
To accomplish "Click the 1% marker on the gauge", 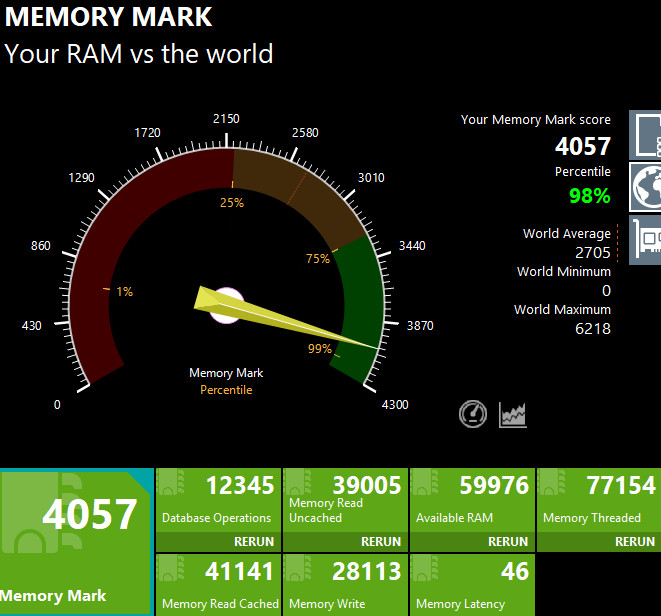I will click(x=124, y=291).
